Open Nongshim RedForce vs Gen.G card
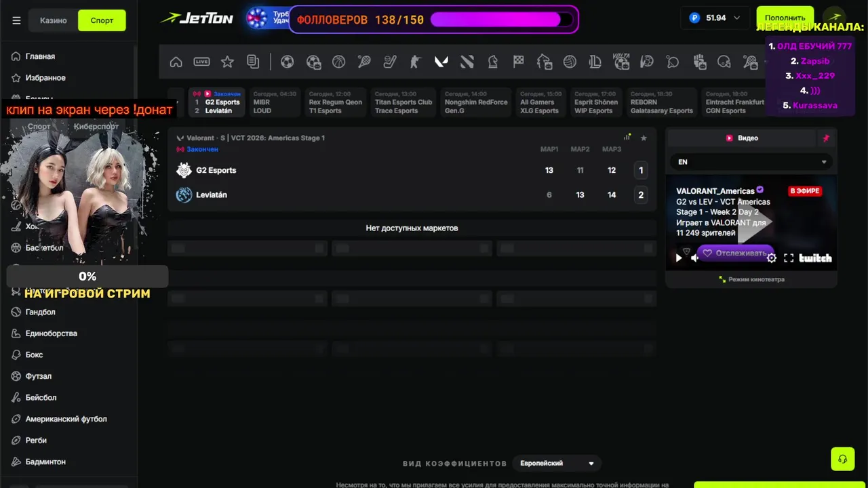Screen dimensions: 868x488 click(476, 102)
